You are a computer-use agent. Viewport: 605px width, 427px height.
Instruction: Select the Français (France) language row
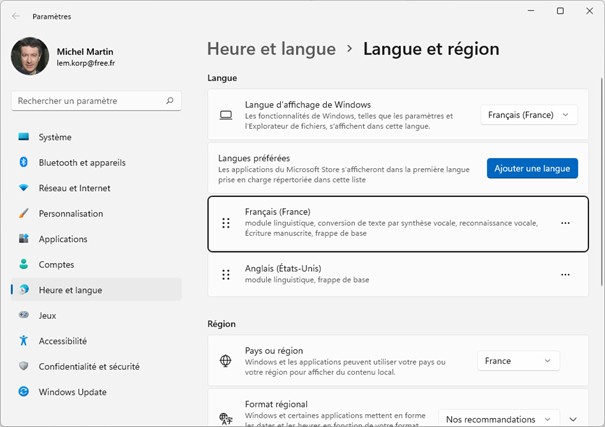(398, 224)
